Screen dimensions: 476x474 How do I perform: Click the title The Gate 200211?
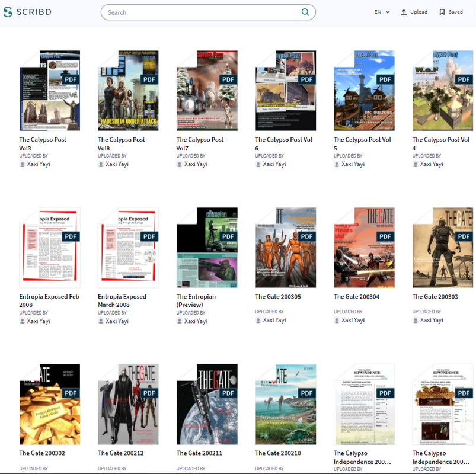point(199,453)
